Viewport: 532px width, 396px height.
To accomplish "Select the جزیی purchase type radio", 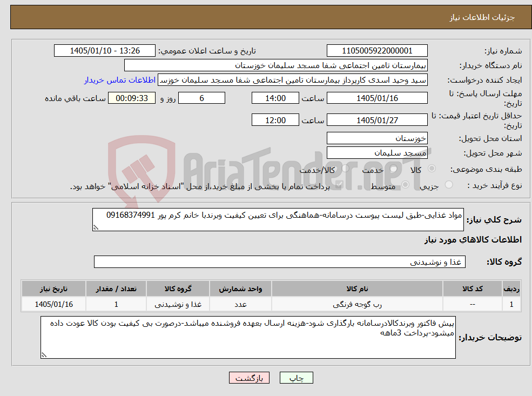I will pos(449,185).
